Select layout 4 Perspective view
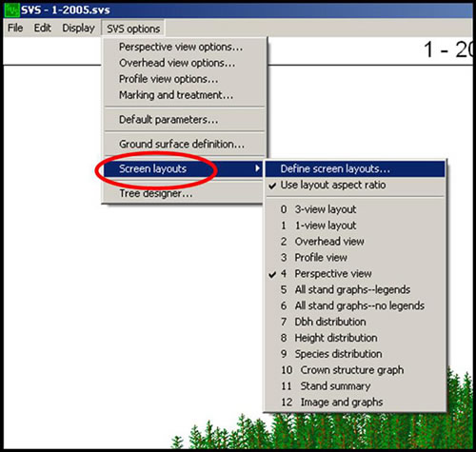 [355, 274]
